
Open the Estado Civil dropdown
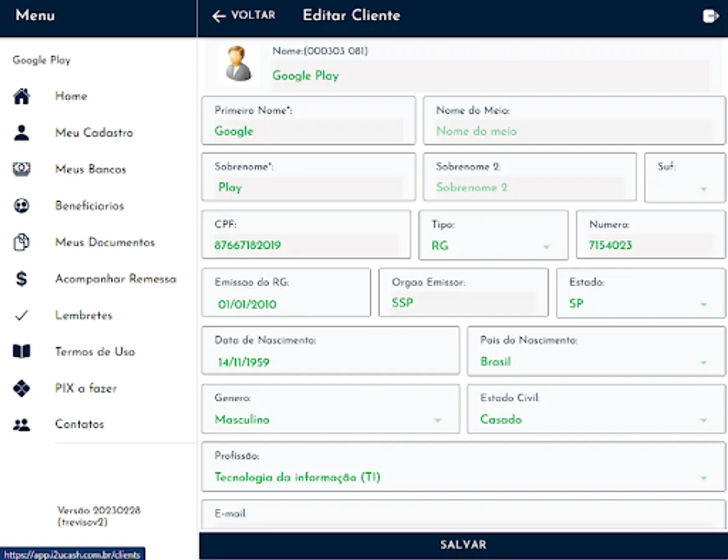[x=596, y=409]
